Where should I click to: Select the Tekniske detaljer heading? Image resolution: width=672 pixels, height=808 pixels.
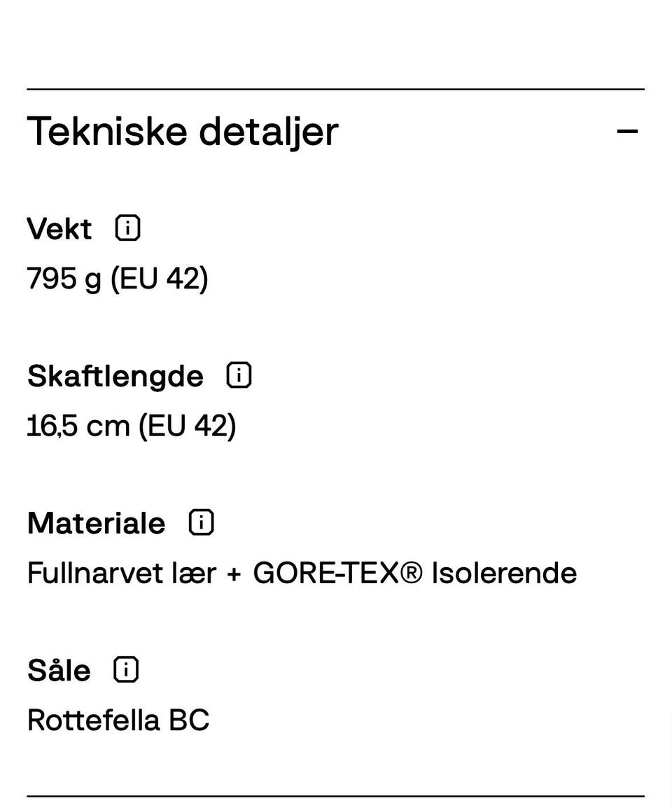click(182, 130)
